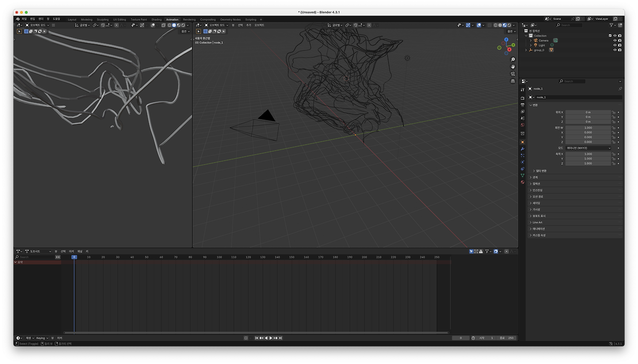
Task: Pin the properties panel with the pin icon
Action: [x=620, y=89]
